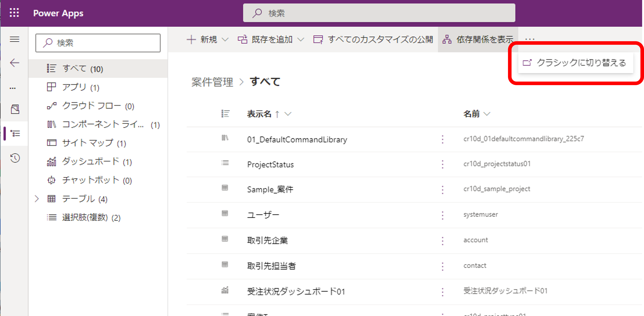The width and height of the screenshot is (644, 316).
Task: Click the sidebar 検索 input field
Action: tap(98, 43)
